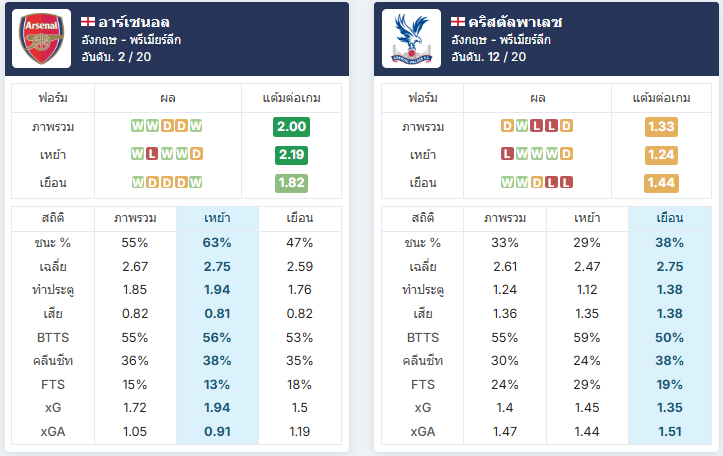Viewport: 723px width, 456px height.
Task: Select the highlighted เยือน column header for Crystal Palace
Action: 670,218
